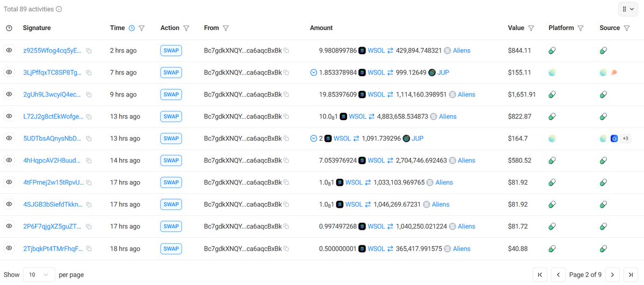
Task: Click the $580.52 value
Action: click(519, 160)
